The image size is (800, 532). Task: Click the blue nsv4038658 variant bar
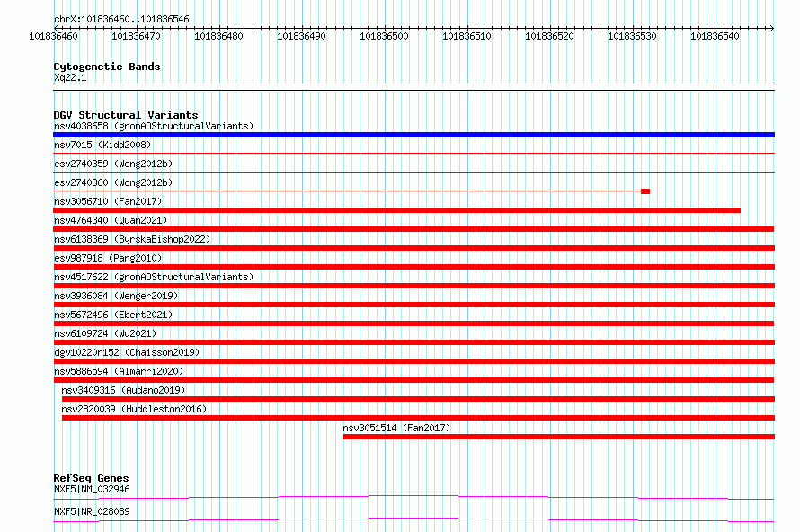[x=413, y=135]
